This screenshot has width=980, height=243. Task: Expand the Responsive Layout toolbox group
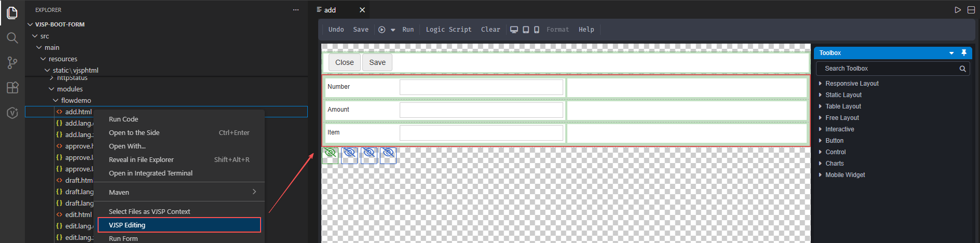click(x=851, y=84)
